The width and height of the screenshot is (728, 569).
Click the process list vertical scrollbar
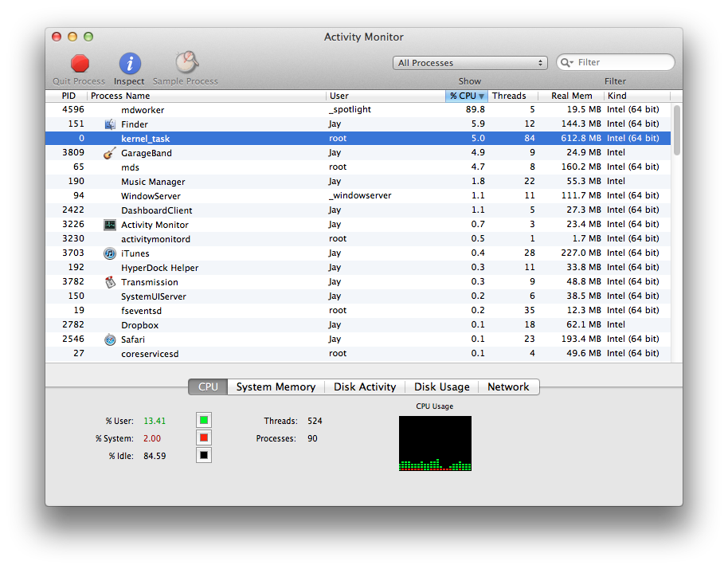(x=677, y=131)
